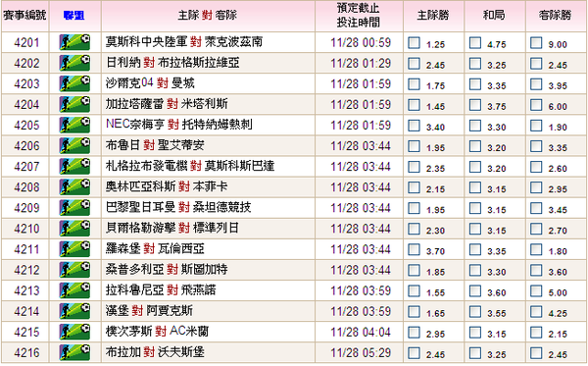Click the 漢堡 對 阿賈克斯 match text
The width and height of the screenshot is (588, 366).
tap(149, 310)
